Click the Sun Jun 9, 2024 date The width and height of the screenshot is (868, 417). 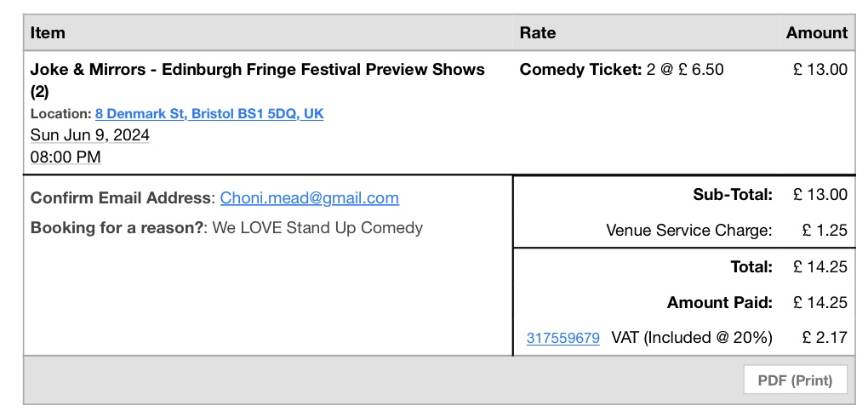pyautogui.click(x=90, y=134)
